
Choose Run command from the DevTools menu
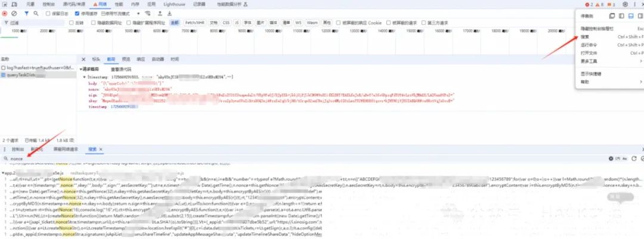click(612, 45)
